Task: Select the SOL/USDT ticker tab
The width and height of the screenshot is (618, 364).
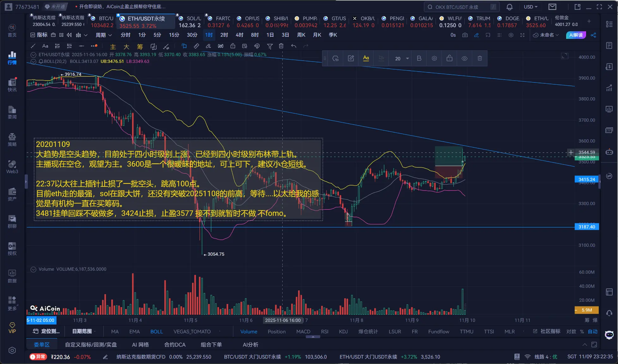Action: click(x=190, y=21)
